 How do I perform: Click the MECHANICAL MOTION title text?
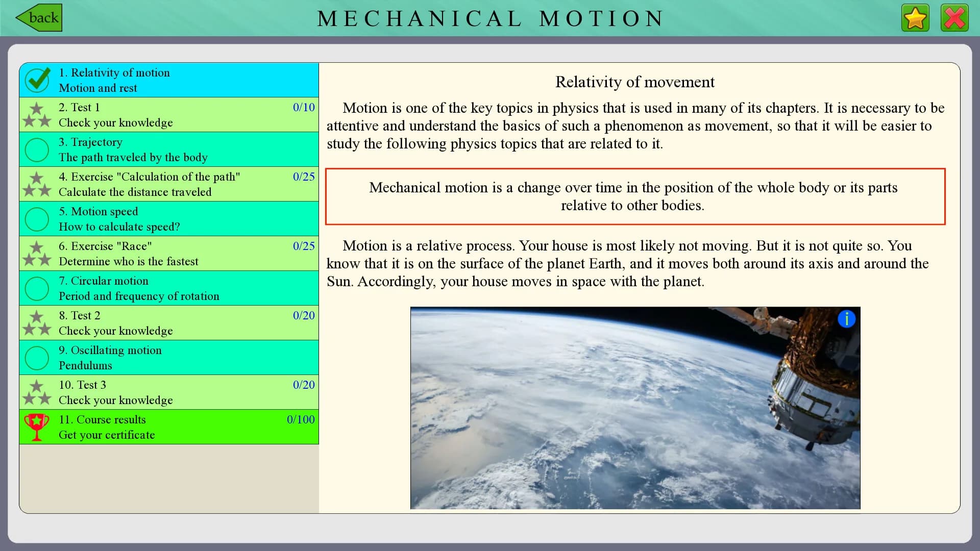[x=491, y=19]
